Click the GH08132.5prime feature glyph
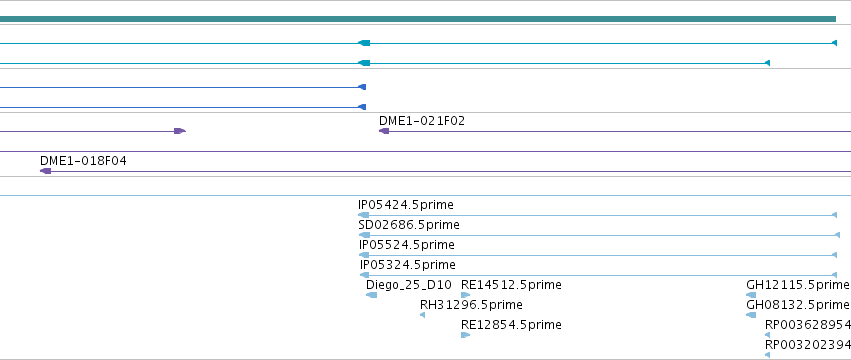This screenshot has width=851, height=360. 751,315
